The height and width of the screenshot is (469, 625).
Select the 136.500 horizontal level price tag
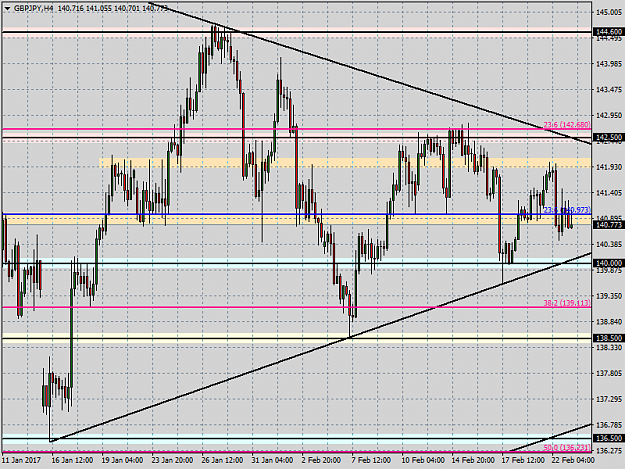[x=608, y=438]
